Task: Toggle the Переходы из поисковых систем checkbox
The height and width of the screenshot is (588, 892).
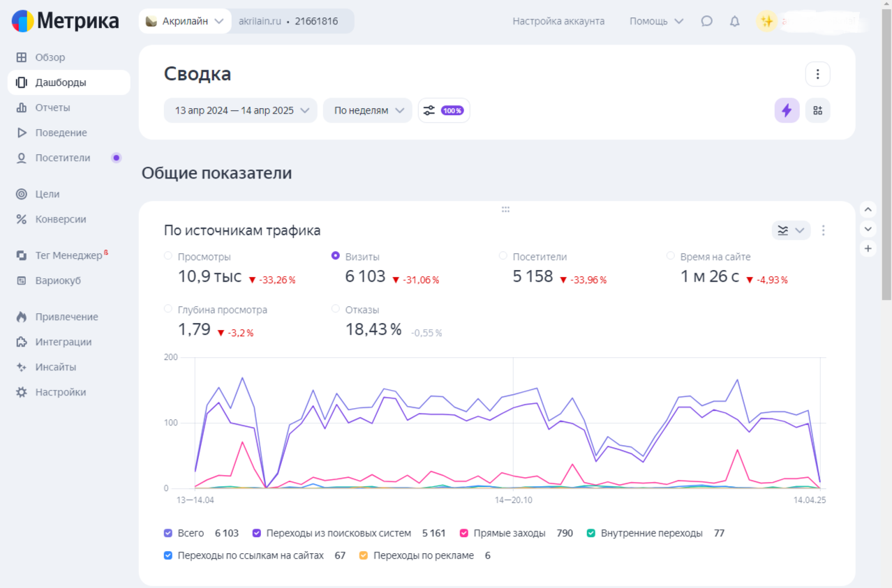Action: tap(258, 533)
